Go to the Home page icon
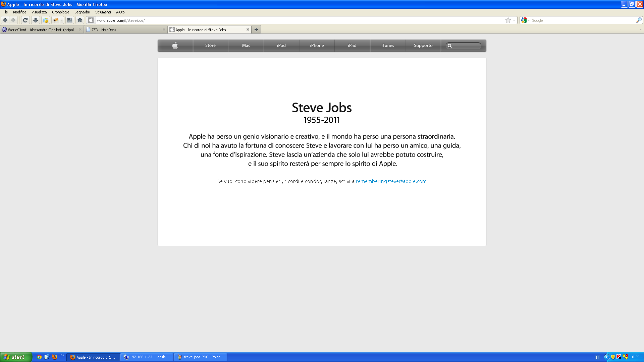The height and width of the screenshot is (362, 644). (80, 20)
